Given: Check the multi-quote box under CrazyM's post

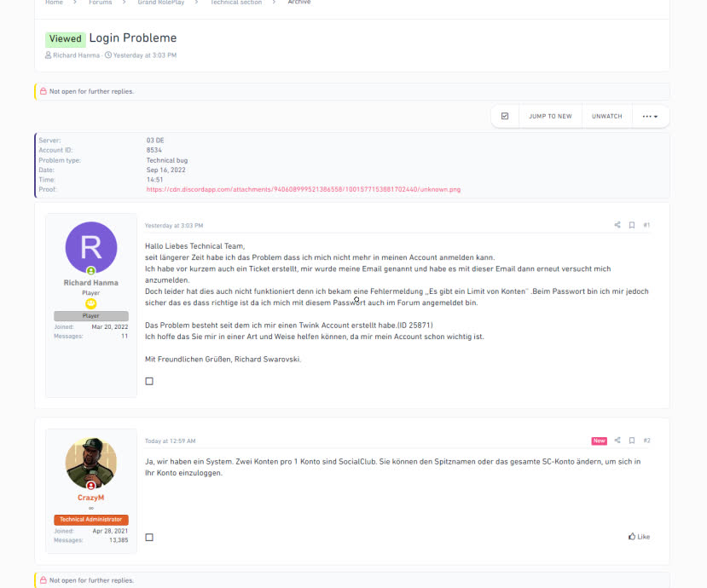Looking at the screenshot, I should point(149,537).
